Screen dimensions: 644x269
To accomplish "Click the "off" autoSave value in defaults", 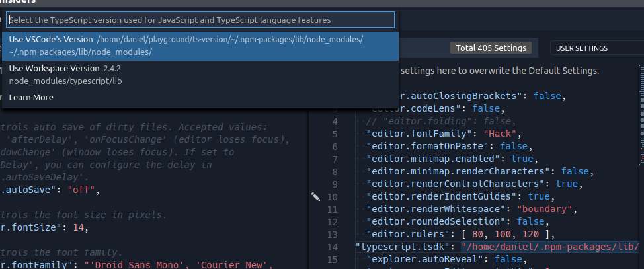I will [x=81, y=190].
